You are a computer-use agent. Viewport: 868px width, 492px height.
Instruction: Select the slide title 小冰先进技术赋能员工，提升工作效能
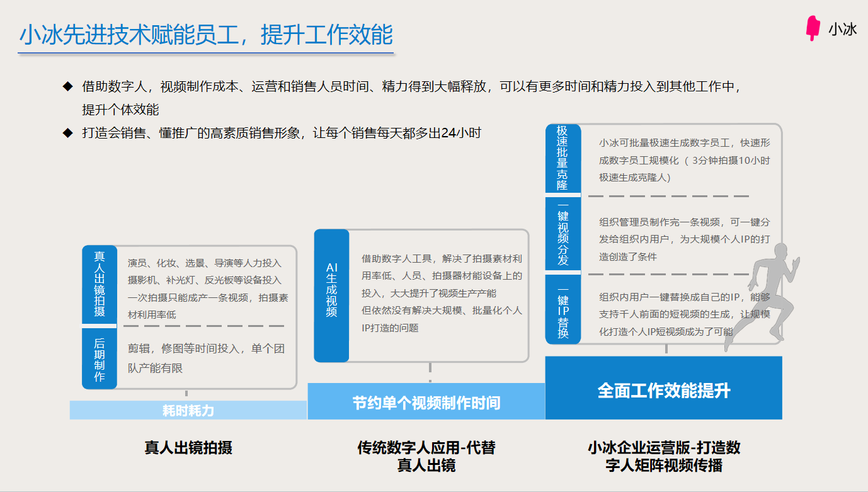(x=206, y=35)
